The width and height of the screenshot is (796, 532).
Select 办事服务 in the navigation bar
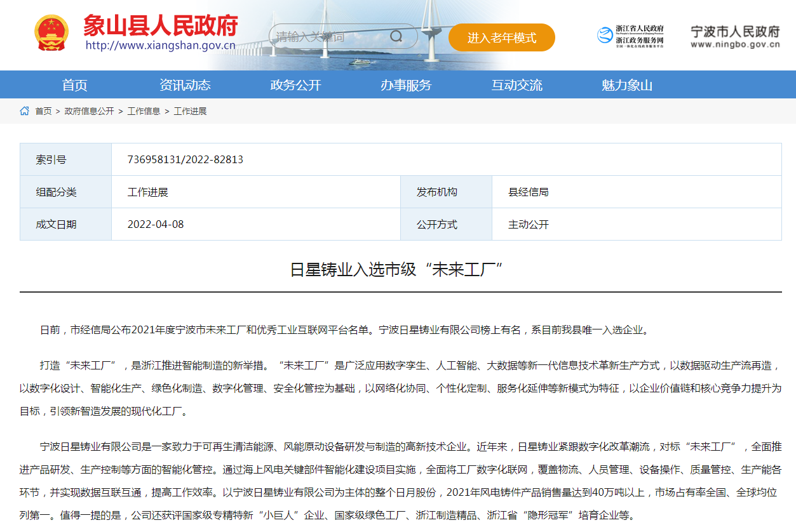coord(406,85)
